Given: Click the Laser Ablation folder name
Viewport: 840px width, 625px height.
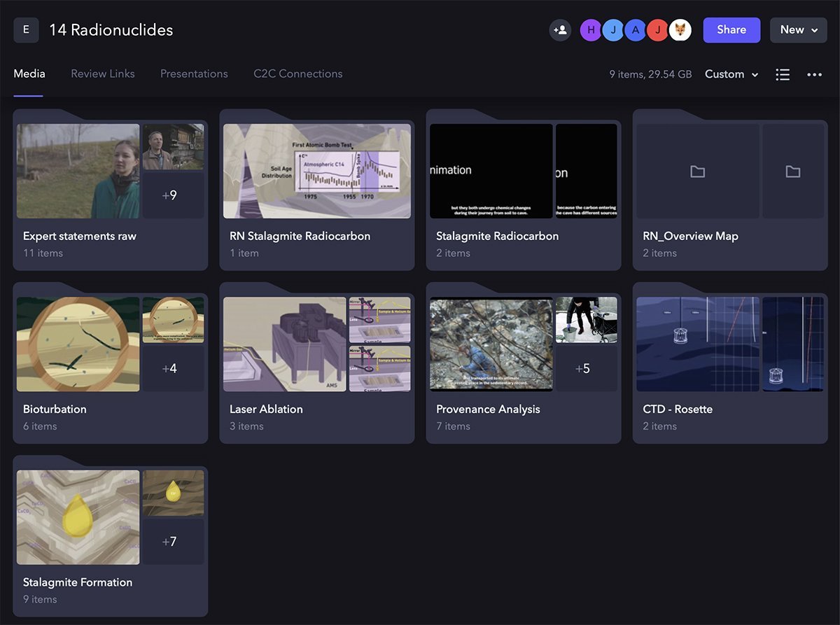Looking at the screenshot, I should pyautogui.click(x=266, y=409).
